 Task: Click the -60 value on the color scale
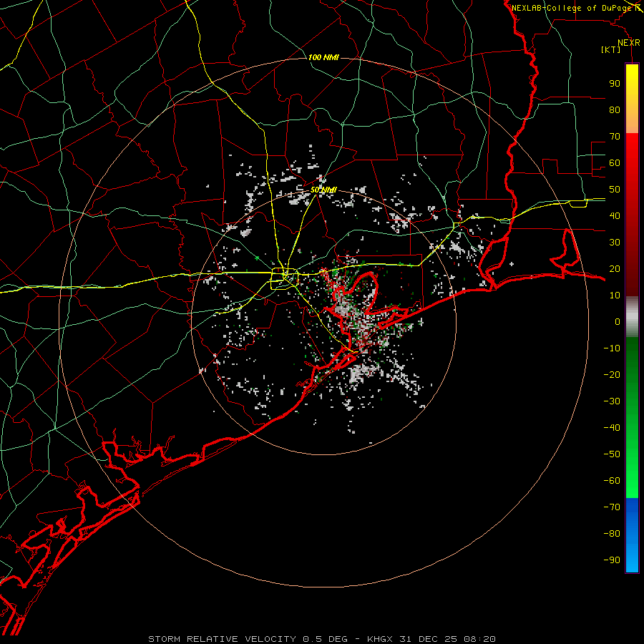click(x=612, y=481)
